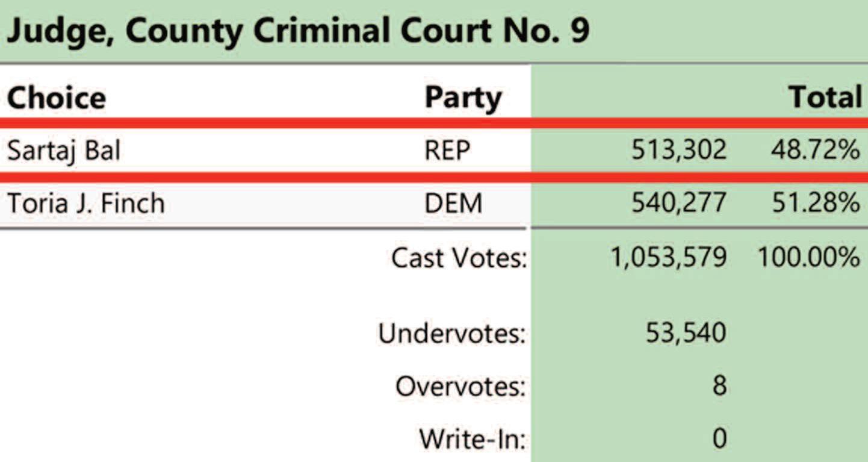Select the Choice column header

tap(57, 98)
